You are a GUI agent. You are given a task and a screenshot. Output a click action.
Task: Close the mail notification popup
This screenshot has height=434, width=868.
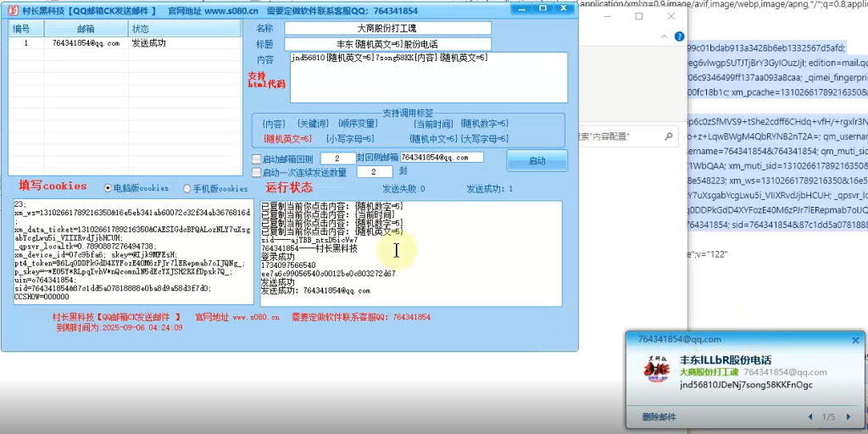[x=855, y=340]
